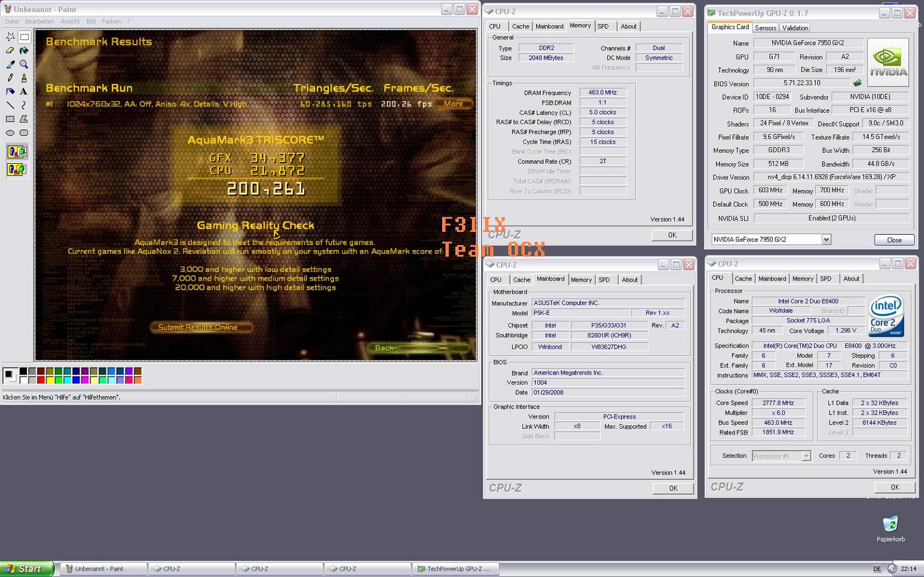Click the NVIDIA SLI Enabled (2 GPUs) field
Viewport: 924px width, 577px height.
[x=831, y=218]
